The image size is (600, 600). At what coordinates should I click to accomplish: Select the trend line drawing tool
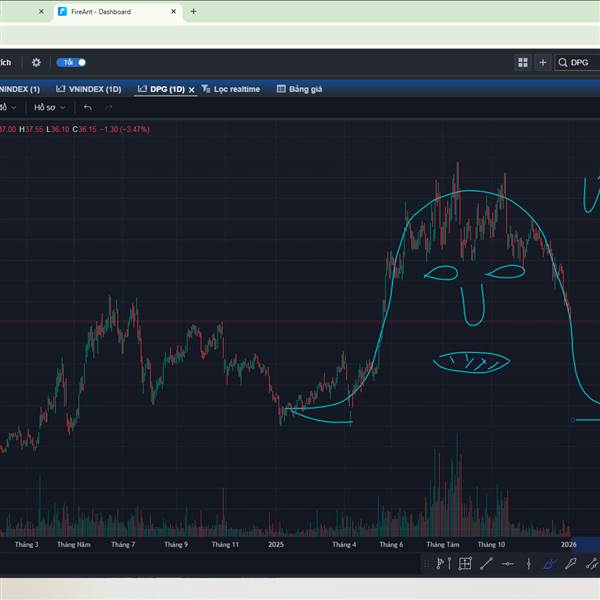pos(486,564)
